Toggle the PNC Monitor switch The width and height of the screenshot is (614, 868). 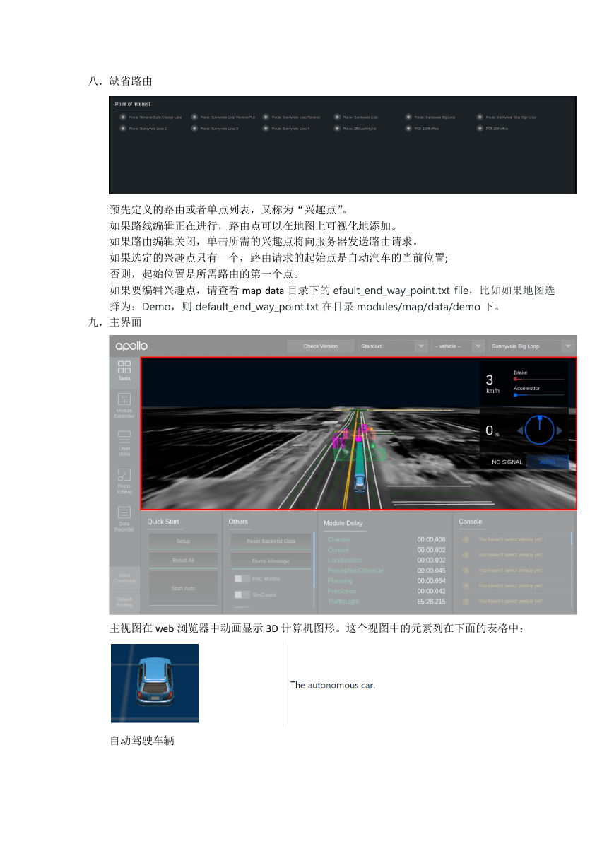pos(242,579)
